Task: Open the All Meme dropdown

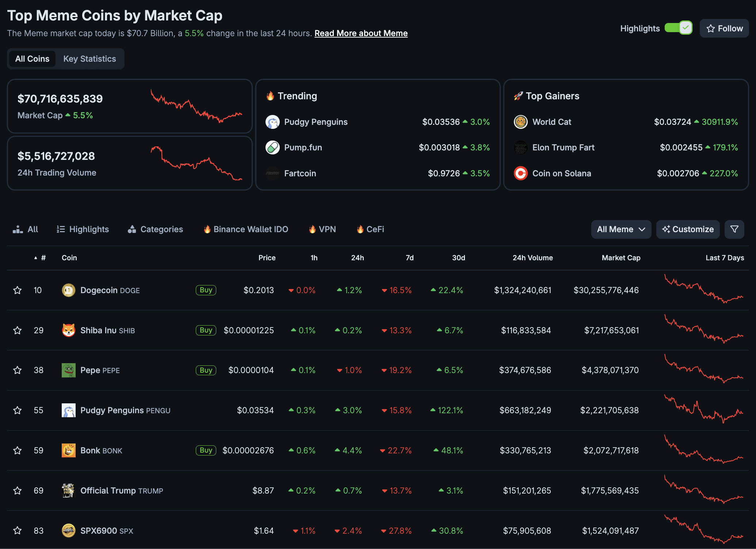Action: point(621,229)
